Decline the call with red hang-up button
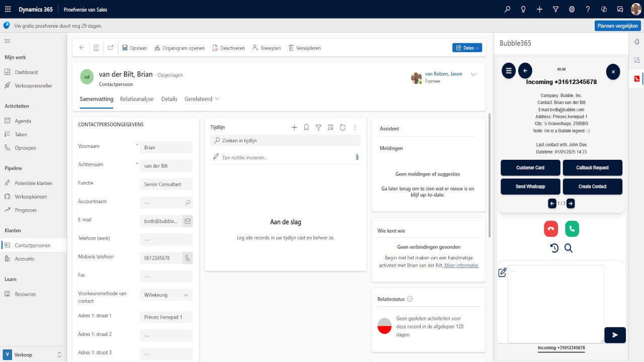 [x=551, y=229]
